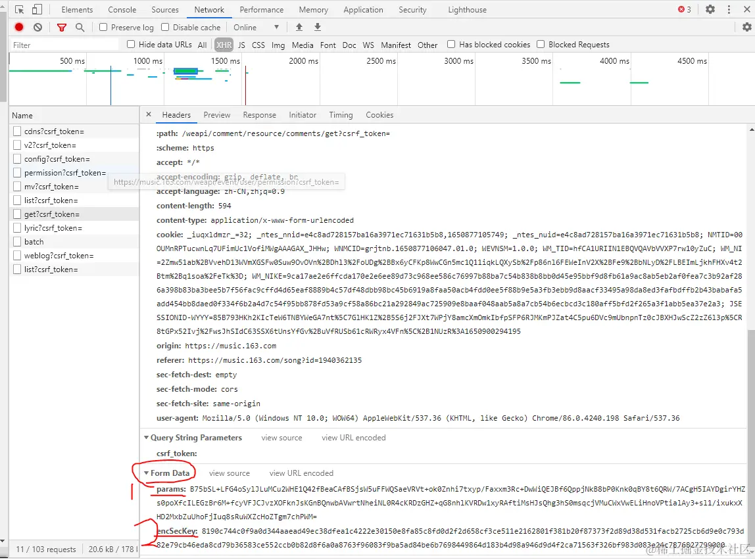Show the Cookies tab
Screen dimensions: 755x560
[379, 115]
